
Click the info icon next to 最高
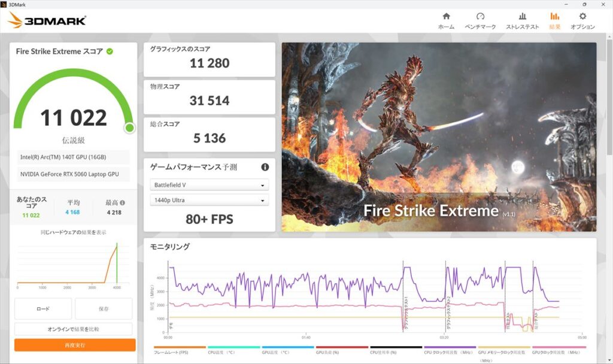122,202
